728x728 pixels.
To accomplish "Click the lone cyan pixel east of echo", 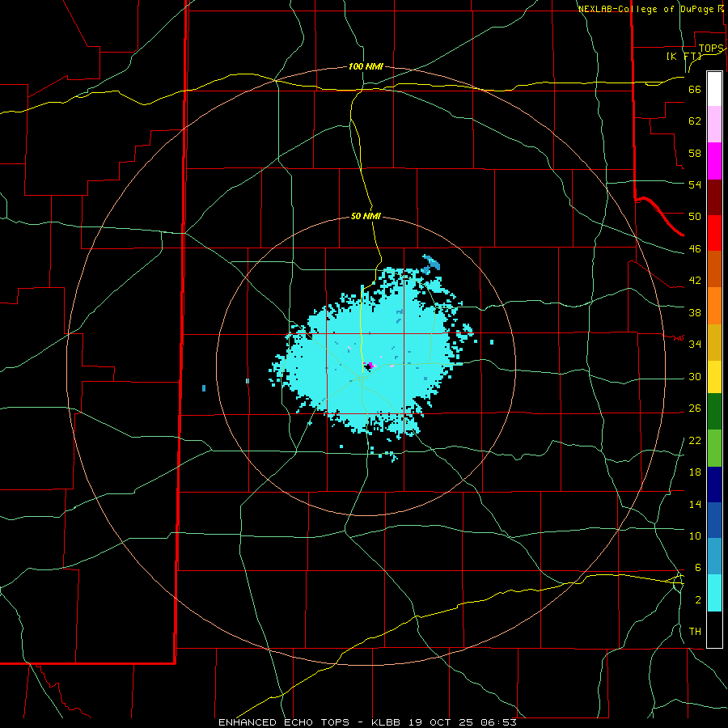I will click(492, 342).
